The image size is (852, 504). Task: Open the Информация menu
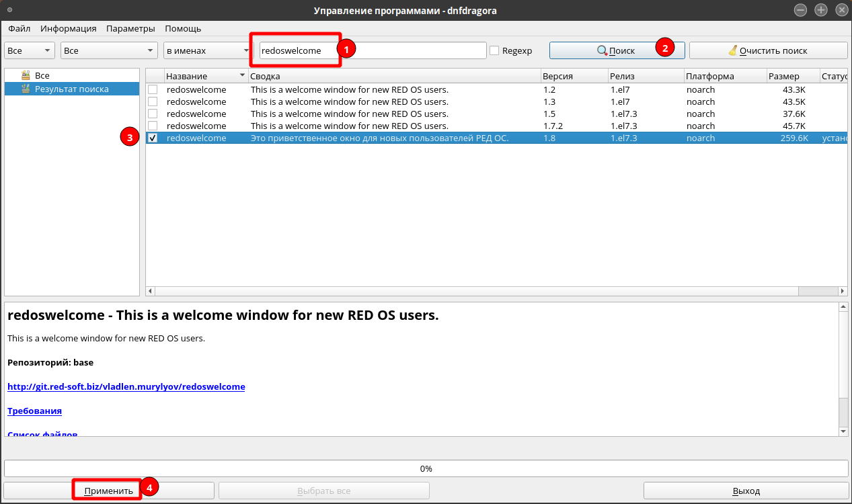click(69, 28)
